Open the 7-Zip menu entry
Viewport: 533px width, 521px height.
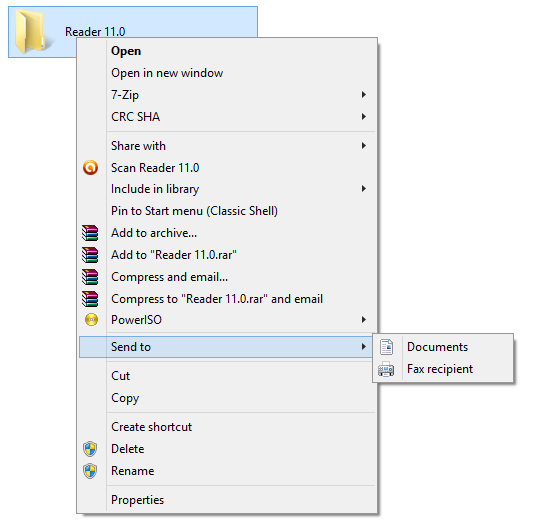click(227, 94)
